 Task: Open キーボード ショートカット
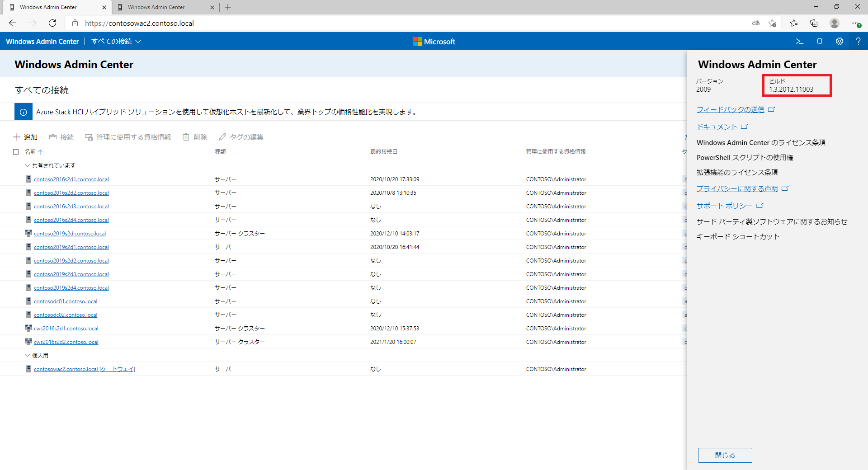[738, 237]
